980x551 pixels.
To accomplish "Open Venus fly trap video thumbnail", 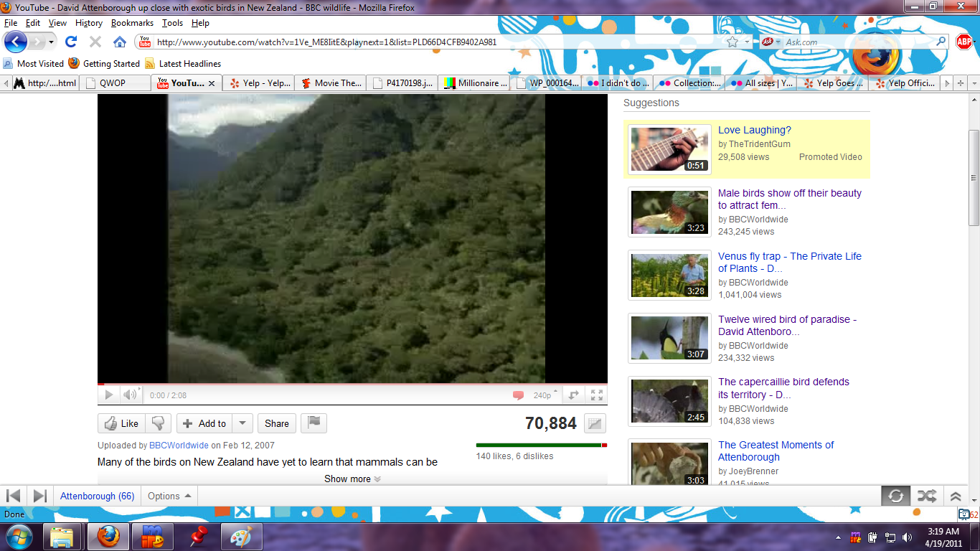I will [670, 275].
